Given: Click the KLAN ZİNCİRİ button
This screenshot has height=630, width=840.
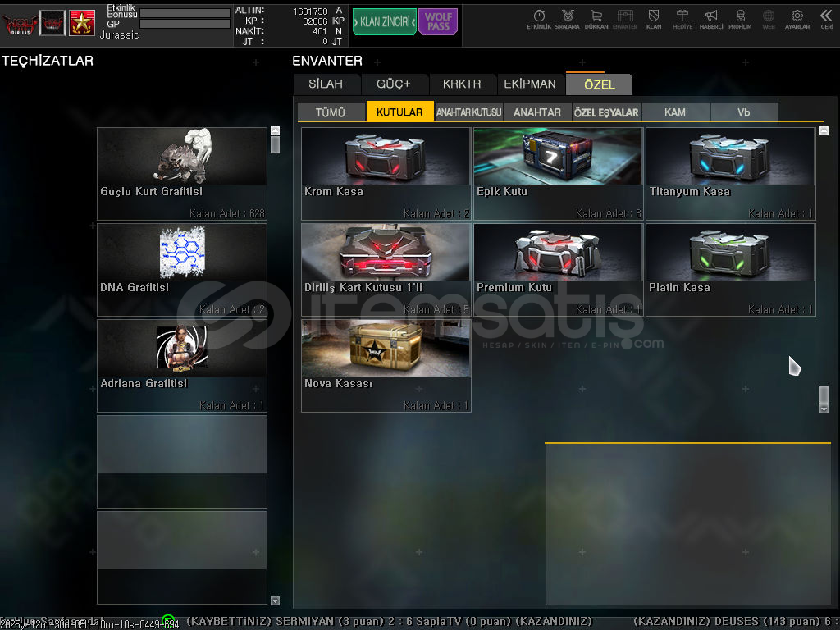Looking at the screenshot, I should click(384, 22).
